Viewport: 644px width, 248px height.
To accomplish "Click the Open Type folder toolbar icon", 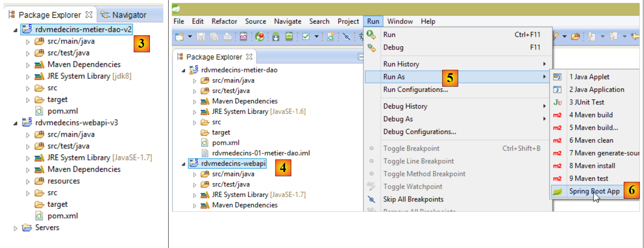I will 575,37.
